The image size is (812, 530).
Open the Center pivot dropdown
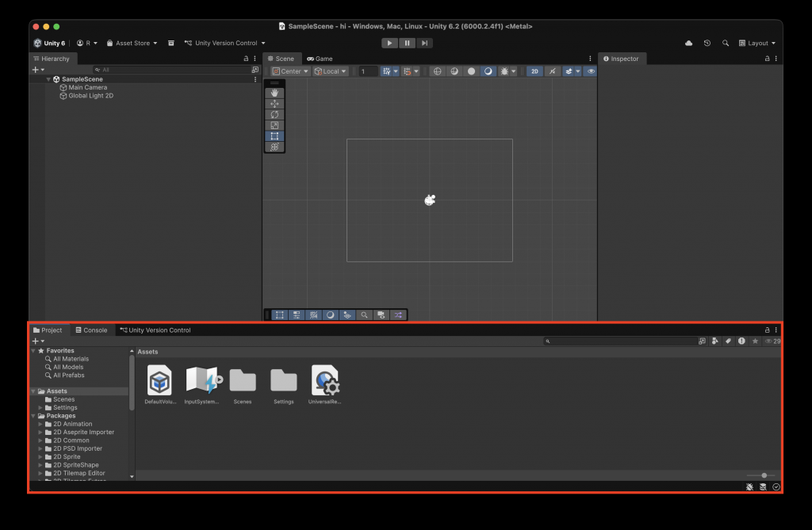point(290,71)
